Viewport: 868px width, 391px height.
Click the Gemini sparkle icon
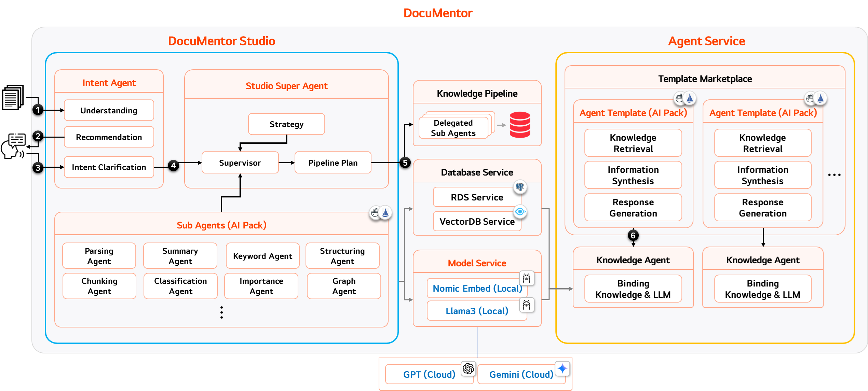[562, 368]
